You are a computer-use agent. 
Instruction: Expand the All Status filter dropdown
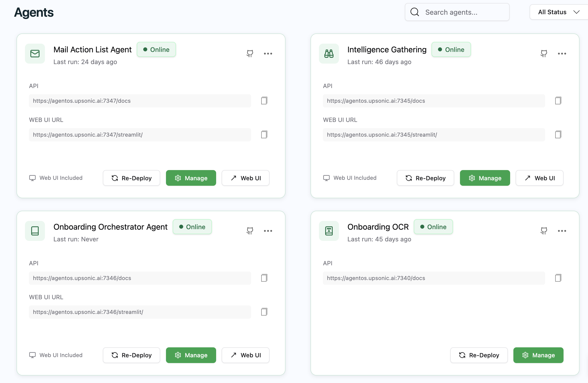click(x=559, y=12)
